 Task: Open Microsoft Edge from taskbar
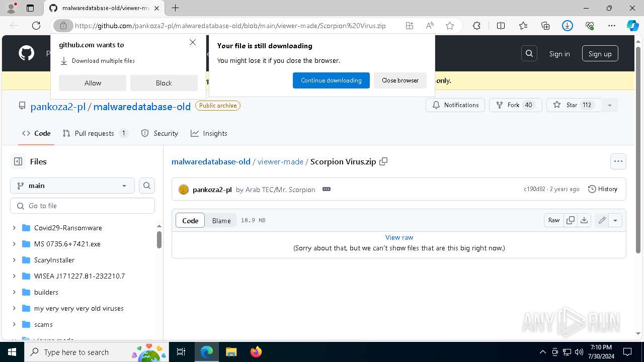(x=207, y=352)
